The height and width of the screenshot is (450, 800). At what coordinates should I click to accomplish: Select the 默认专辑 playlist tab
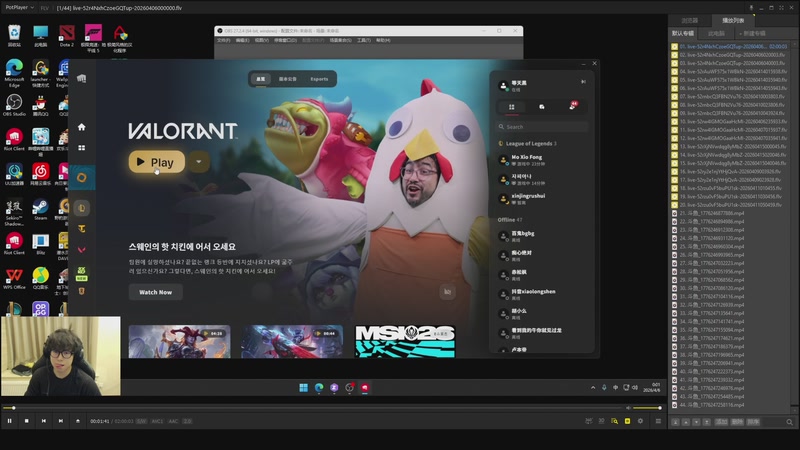[683, 33]
